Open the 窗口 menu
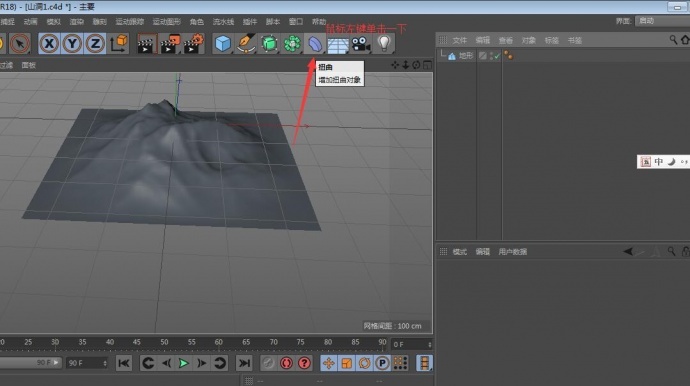Screen dimensions: 690x386 (296, 22)
